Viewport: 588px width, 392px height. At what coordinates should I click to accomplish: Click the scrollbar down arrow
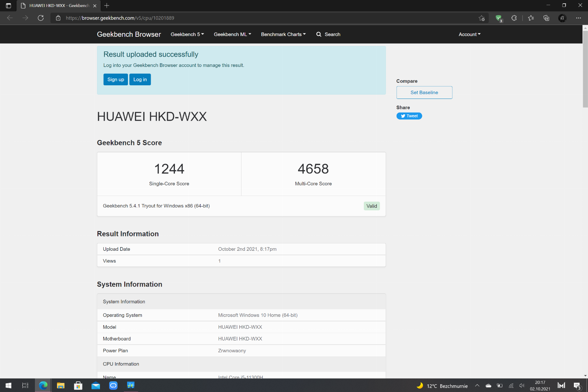click(x=585, y=376)
